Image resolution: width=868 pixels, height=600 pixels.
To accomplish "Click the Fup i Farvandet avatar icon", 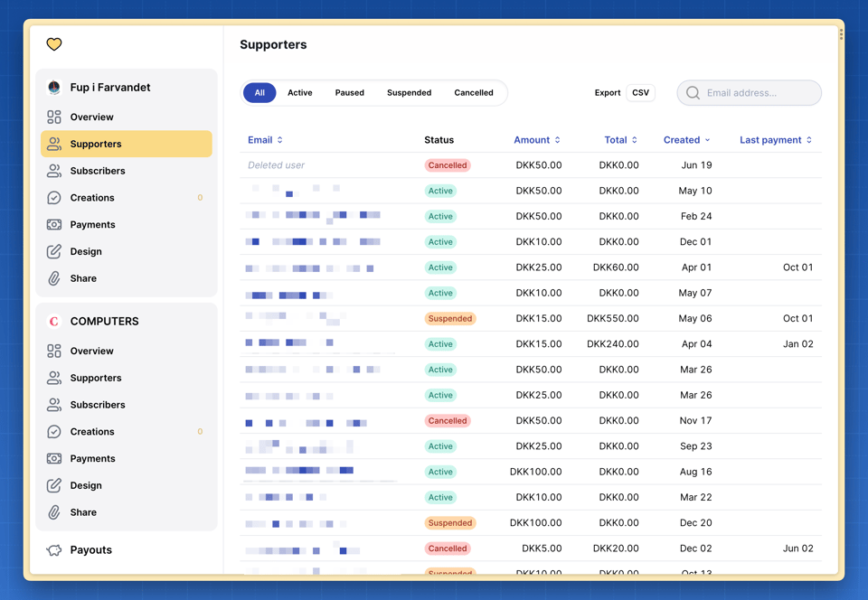I will pos(53,88).
